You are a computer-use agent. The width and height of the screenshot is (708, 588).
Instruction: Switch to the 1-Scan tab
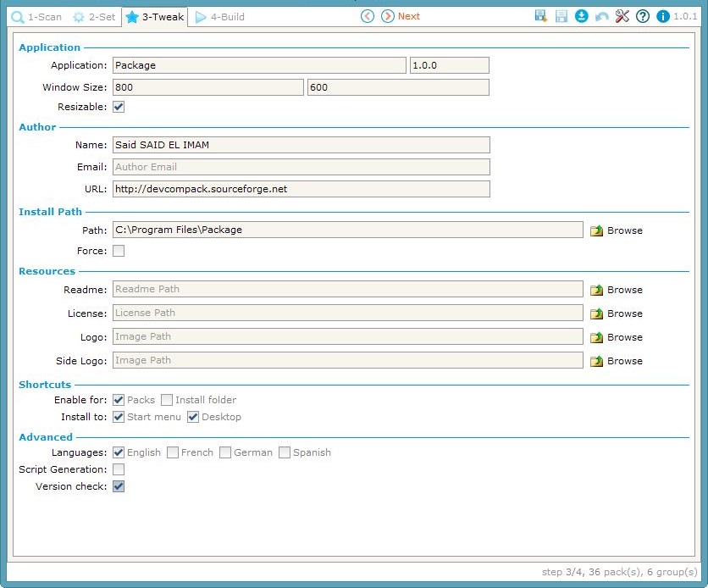(36, 17)
